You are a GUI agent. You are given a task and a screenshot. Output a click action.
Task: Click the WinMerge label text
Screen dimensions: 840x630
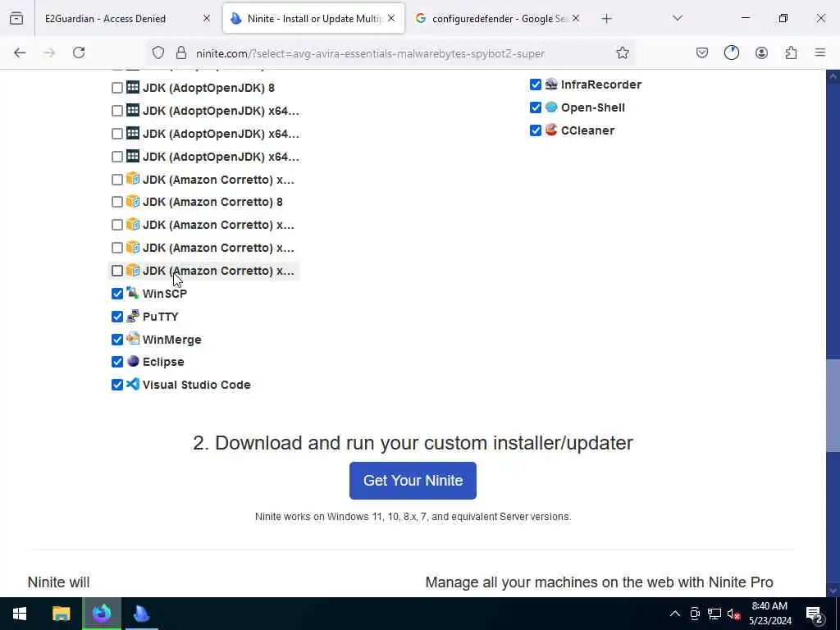172,340
